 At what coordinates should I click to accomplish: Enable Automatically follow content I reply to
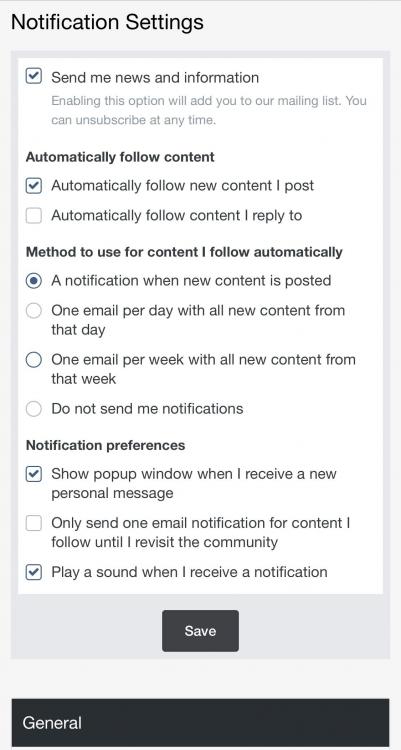tap(33, 215)
